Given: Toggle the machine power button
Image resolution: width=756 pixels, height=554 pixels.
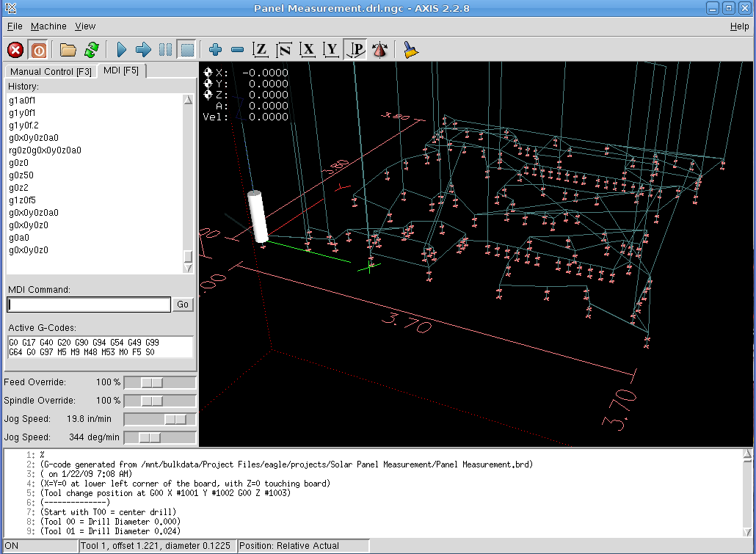Looking at the screenshot, I should tap(38, 50).
